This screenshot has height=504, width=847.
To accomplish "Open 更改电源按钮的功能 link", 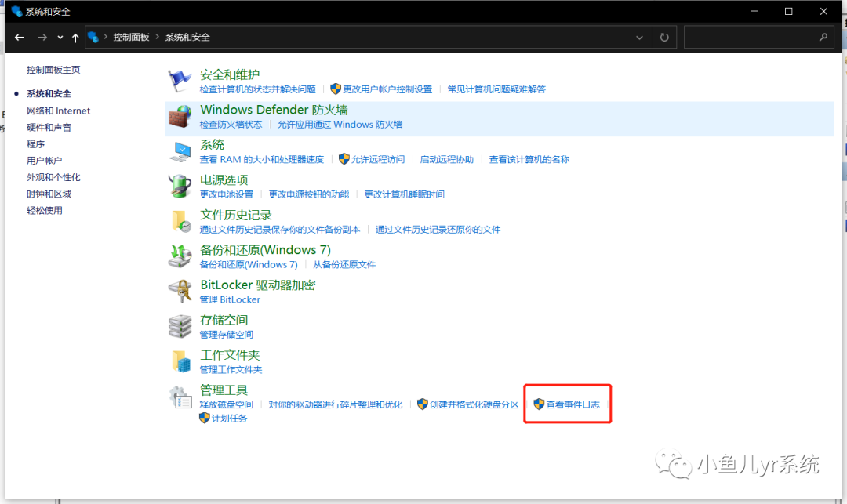I will [x=309, y=195].
